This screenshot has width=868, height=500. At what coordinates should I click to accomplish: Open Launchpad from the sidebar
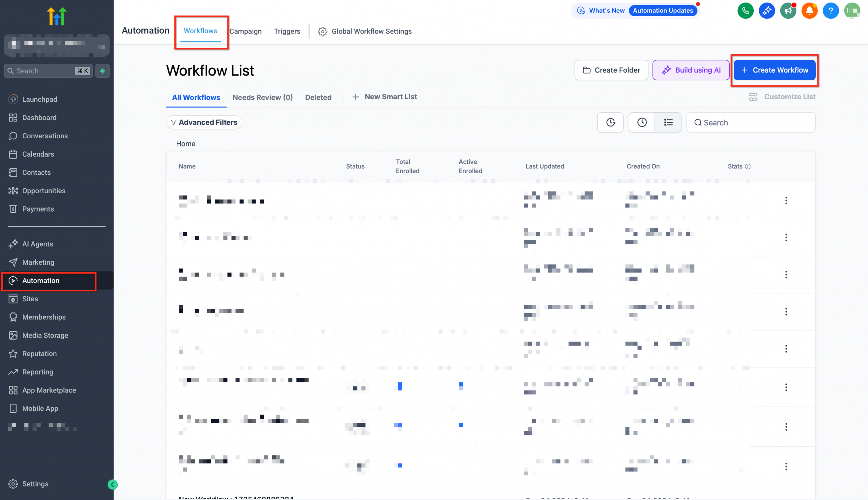(40, 99)
